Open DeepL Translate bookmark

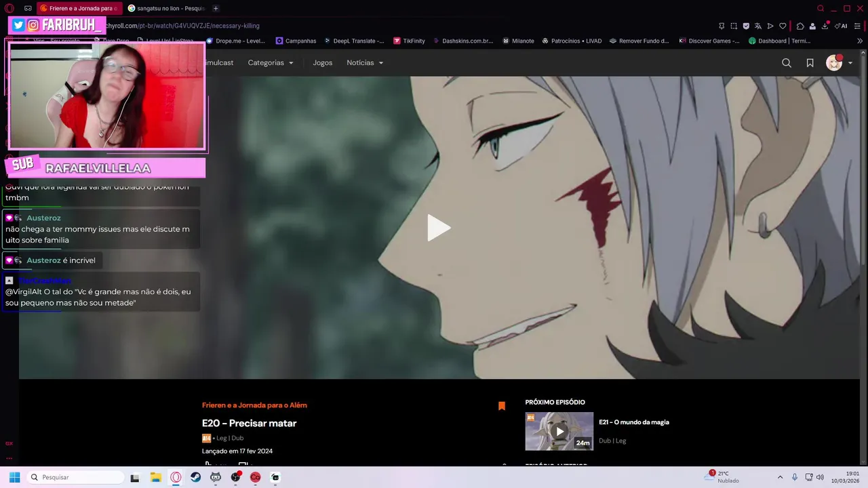point(353,41)
